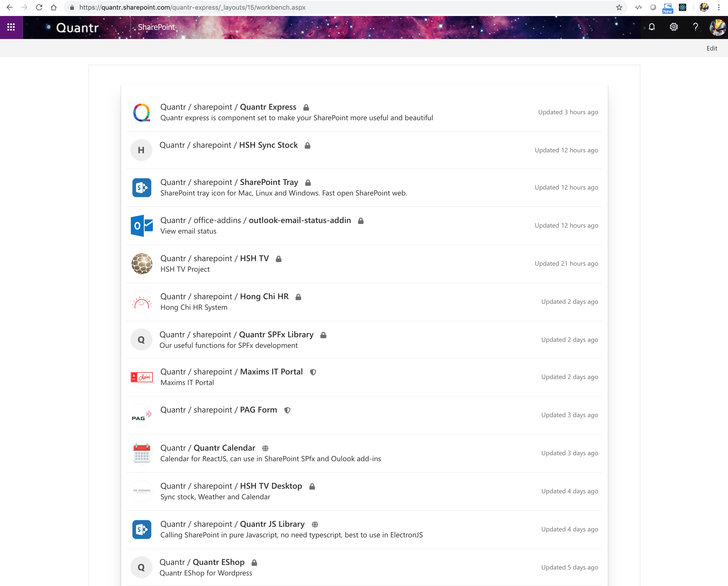Go to browser home page
This screenshot has width=728, height=586.
(x=54, y=7)
